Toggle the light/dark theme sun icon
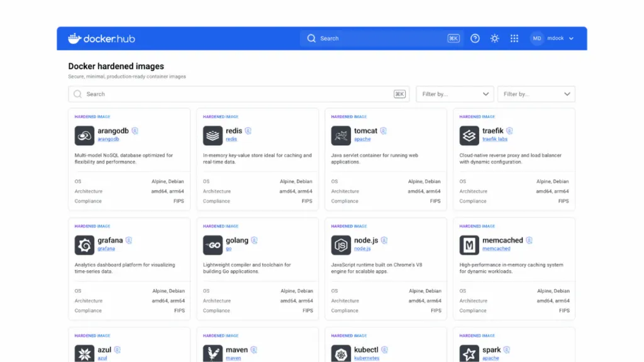The height and width of the screenshot is (362, 644). (495, 38)
